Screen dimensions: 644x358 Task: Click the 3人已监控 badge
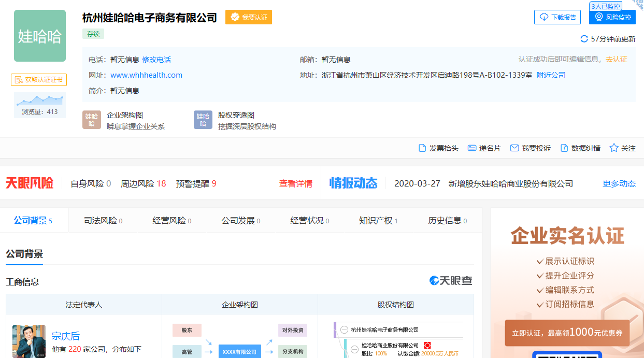[606, 6]
